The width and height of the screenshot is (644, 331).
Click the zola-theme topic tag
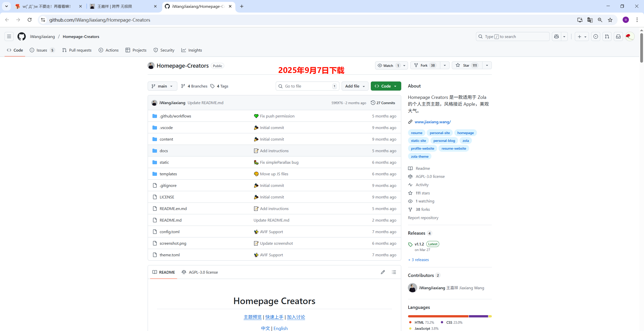click(420, 156)
